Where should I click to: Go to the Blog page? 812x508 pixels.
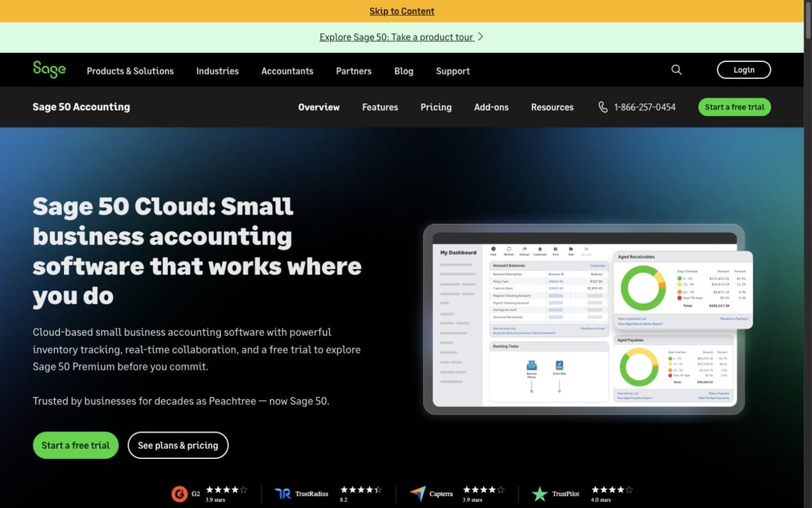tap(404, 71)
